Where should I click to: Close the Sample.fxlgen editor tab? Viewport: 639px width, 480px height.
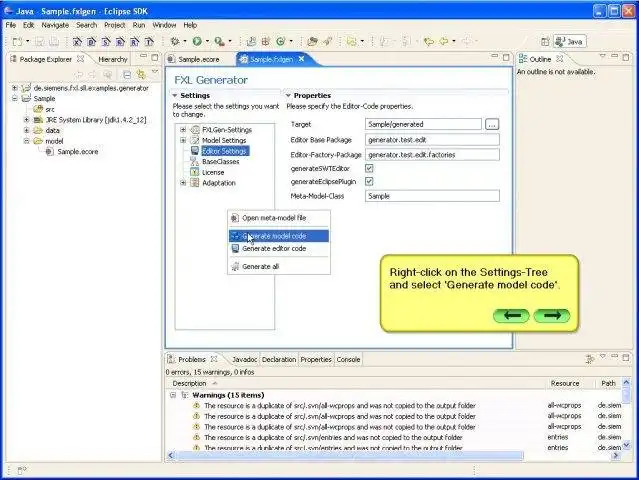(301, 59)
